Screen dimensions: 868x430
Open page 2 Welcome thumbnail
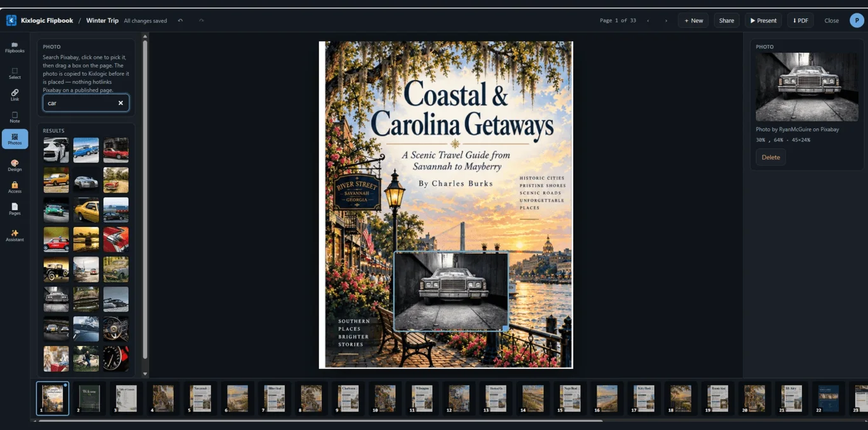click(x=90, y=399)
